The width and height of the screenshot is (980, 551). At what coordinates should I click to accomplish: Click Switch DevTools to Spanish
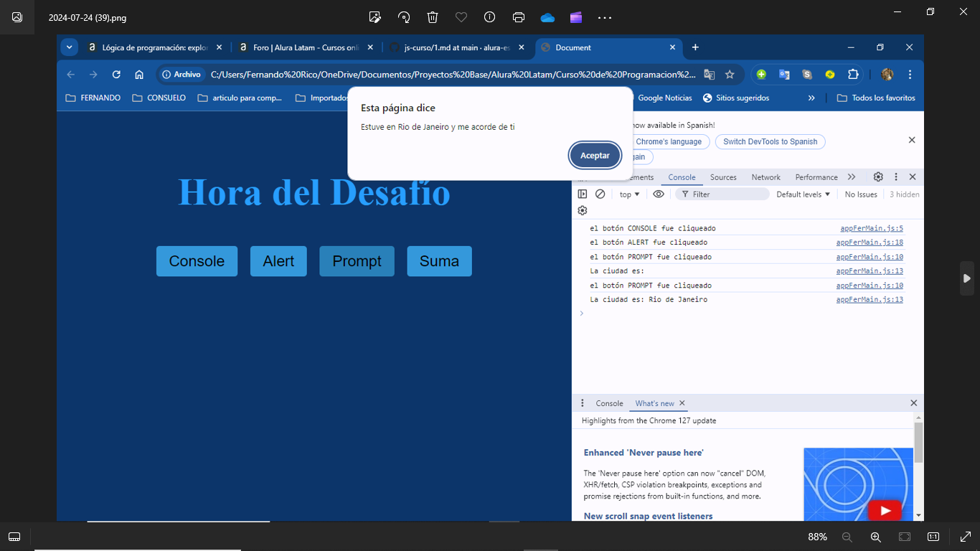pyautogui.click(x=770, y=141)
